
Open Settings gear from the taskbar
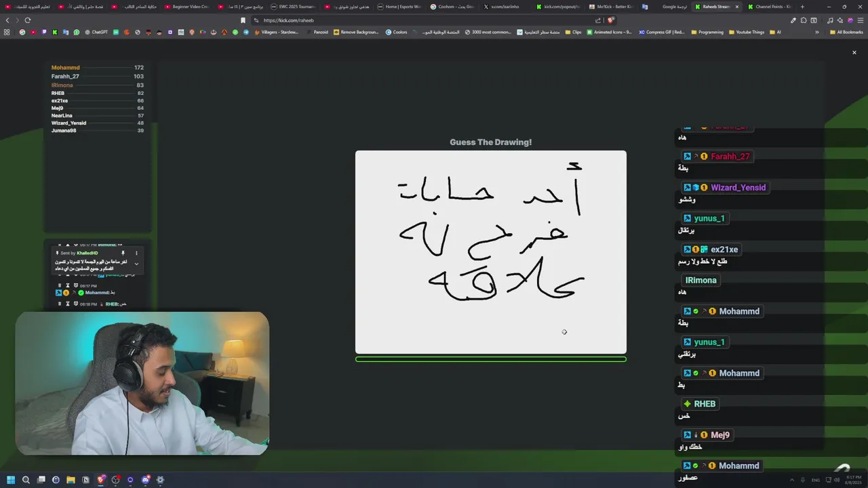click(160, 480)
